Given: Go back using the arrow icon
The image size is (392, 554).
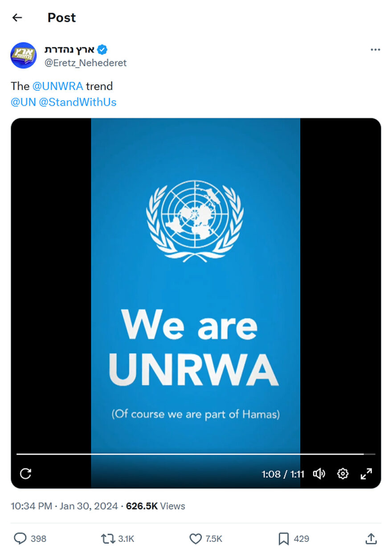Looking at the screenshot, I should pos(17,17).
